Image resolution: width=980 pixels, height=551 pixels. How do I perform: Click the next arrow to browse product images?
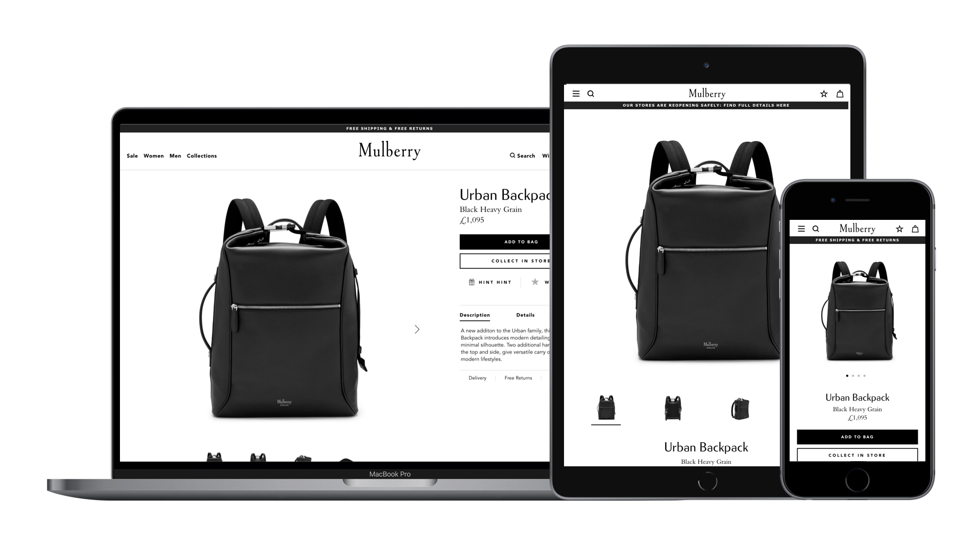[x=416, y=329]
